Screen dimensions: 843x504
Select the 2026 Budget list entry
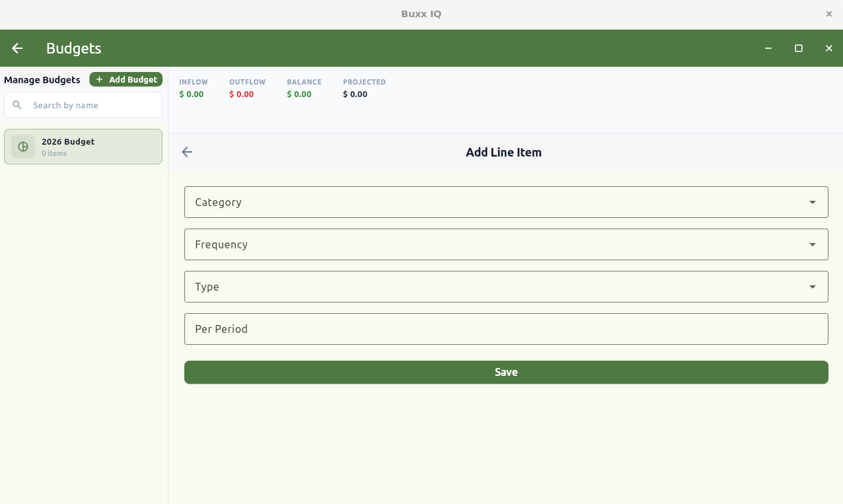click(x=83, y=147)
